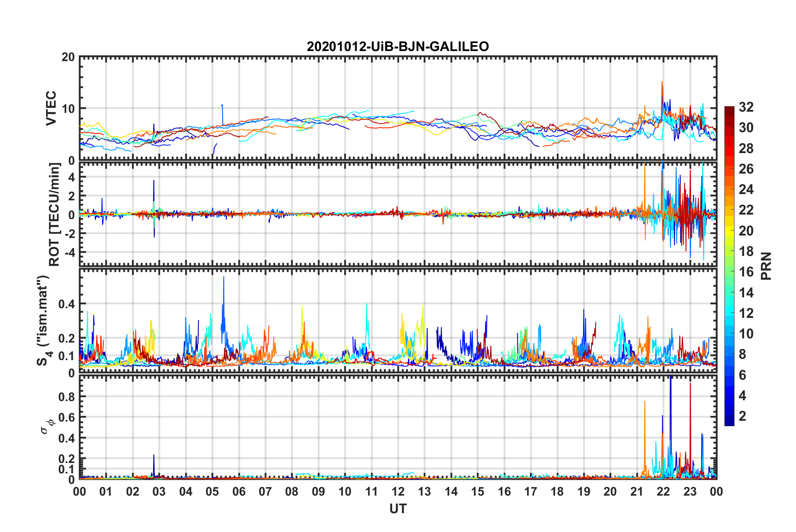Click inside the ROT plot panel
The image size is (796, 532).
398,214
